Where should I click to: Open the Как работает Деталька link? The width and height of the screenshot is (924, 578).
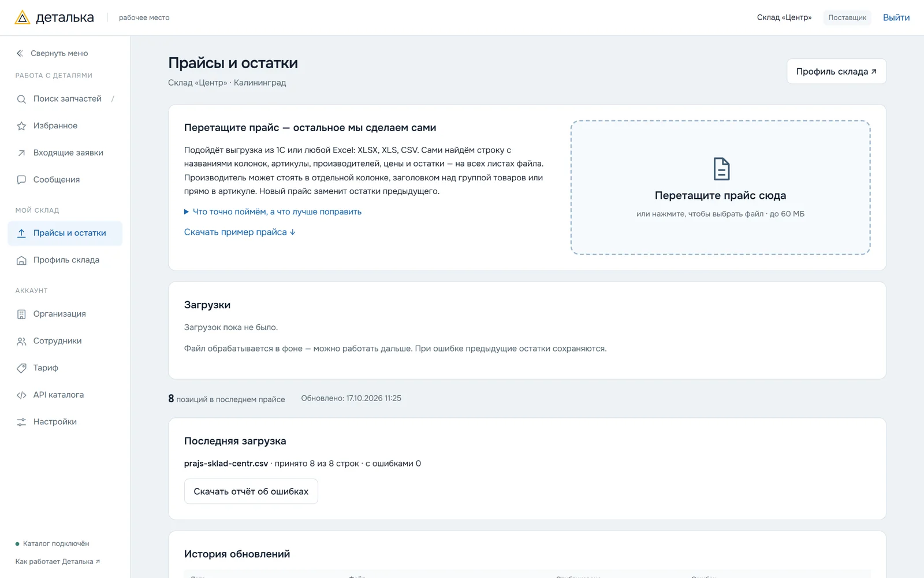58,562
